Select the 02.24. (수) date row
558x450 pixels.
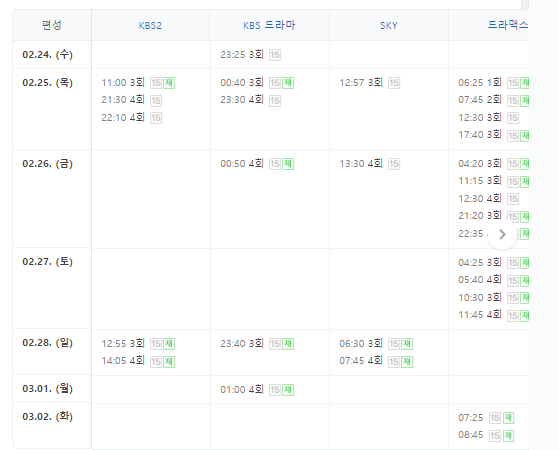[47, 54]
